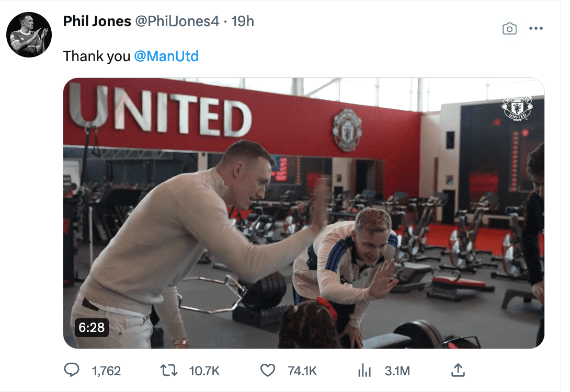The height and width of the screenshot is (392, 570).
Task: Play the gym video in the tweet
Action: (x=303, y=213)
